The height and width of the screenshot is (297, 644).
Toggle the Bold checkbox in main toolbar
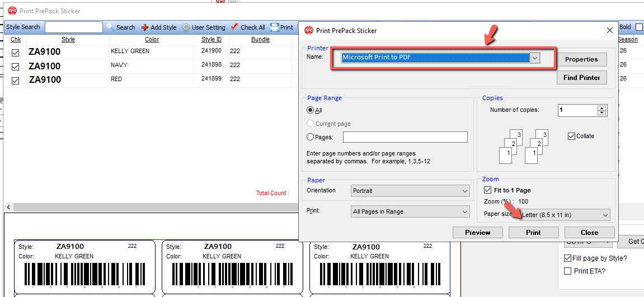pos(639,27)
